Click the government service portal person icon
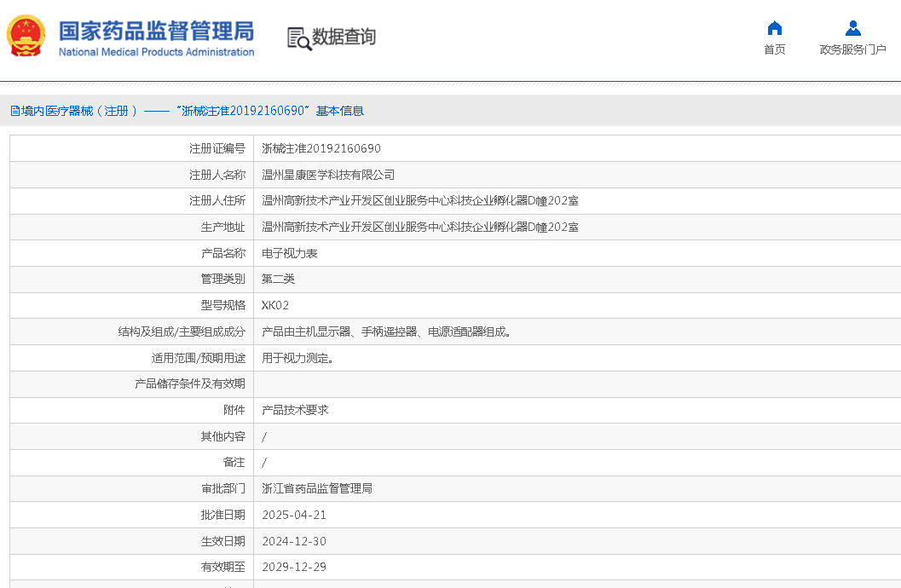The image size is (901, 588). click(852, 28)
